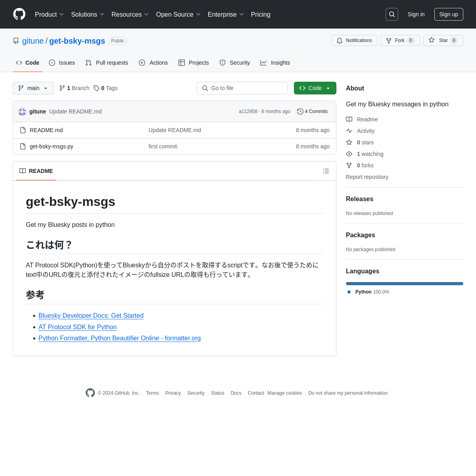
Task: Open the Packages heading link
Action: (361, 235)
